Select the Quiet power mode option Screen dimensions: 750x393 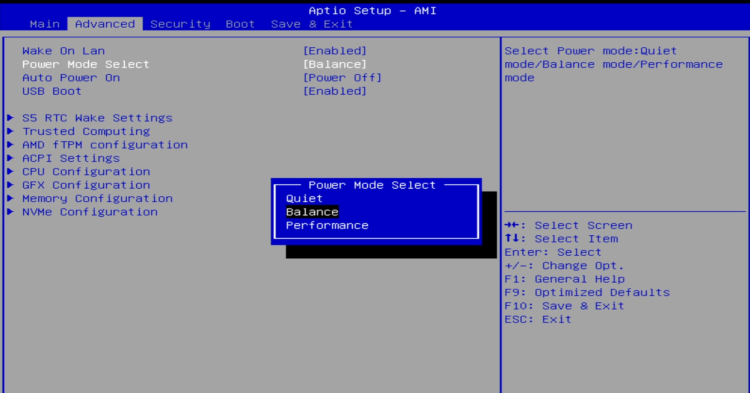coord(304,198)
